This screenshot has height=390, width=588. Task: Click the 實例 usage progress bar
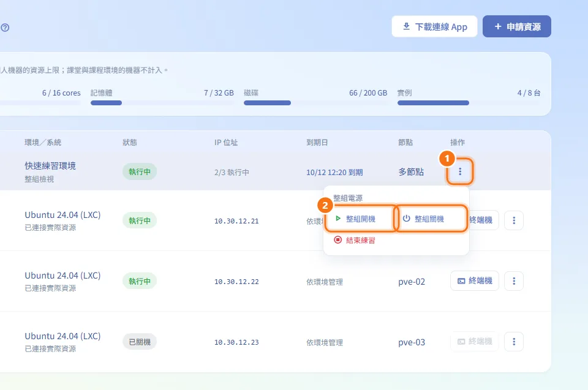pyautogui.click(x=469, y=103)
